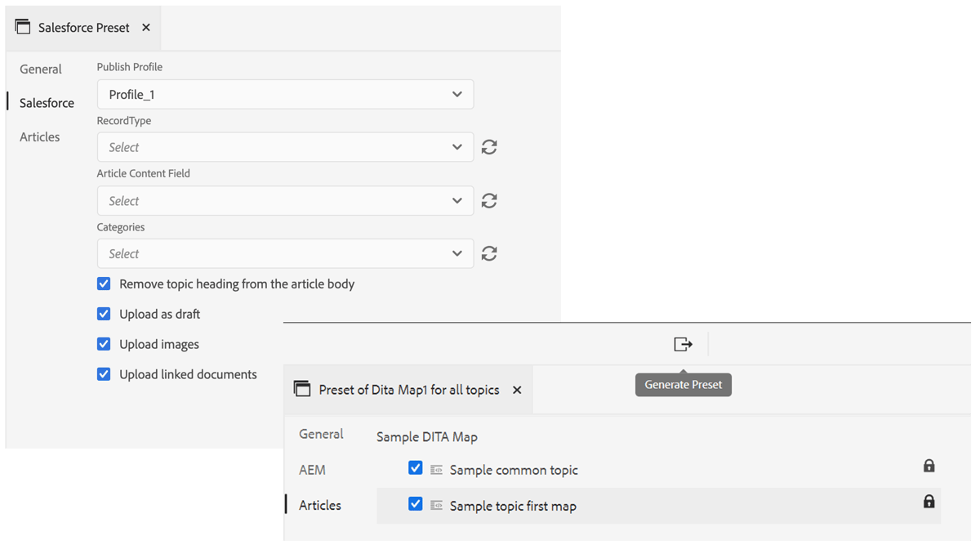980x554 pixels.
Task: Uncheck Upload as draft
Action: click(x=104, y=314)
